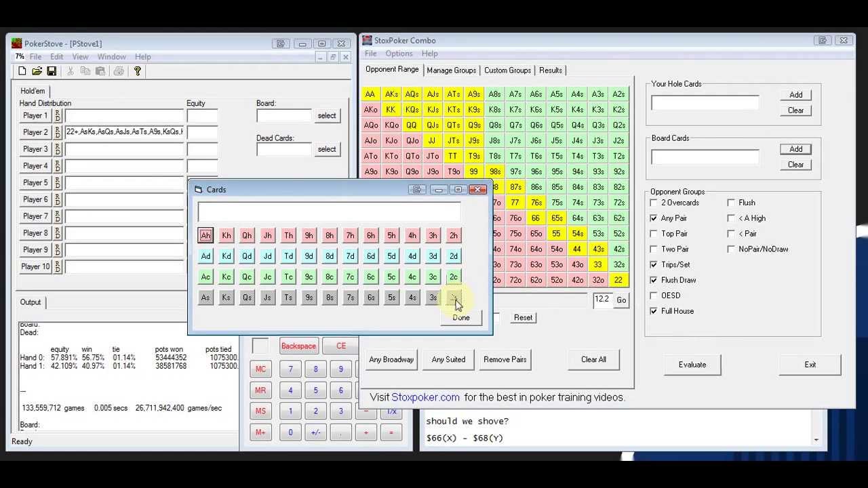Open a file with the folder icon

(x=37, y=71)
